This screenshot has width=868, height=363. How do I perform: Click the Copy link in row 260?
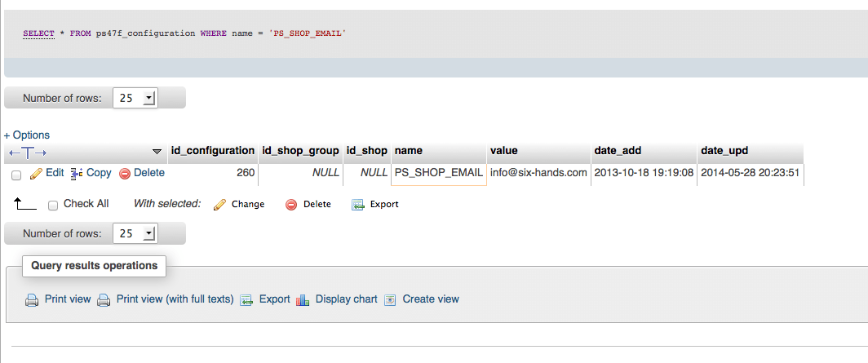(99, 173)
